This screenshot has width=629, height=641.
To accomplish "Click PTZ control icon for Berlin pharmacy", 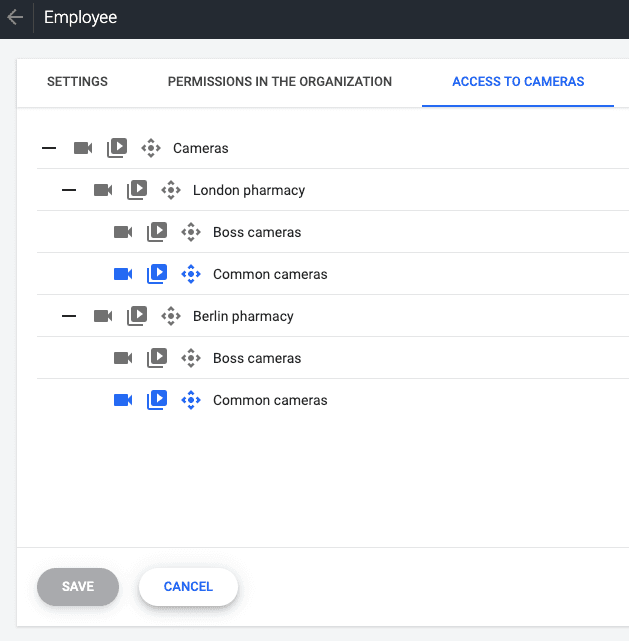I will [171, 316].
